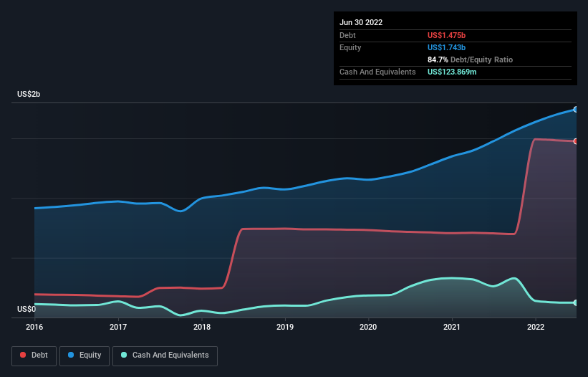Select the Equity endpoint marker on chart
This screenshot has height=377, width=588.
[x=576, y=110]
